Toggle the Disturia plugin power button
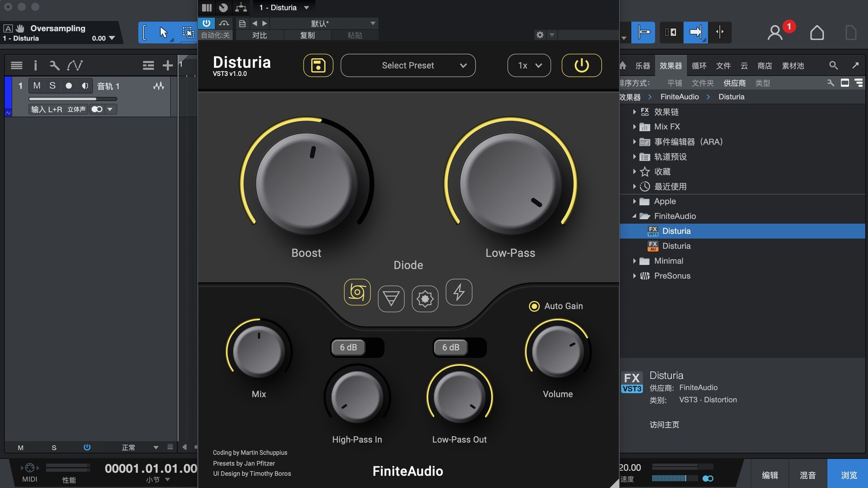Image resolution: width=868 pixels, height=488 pixels. [581, 66]
